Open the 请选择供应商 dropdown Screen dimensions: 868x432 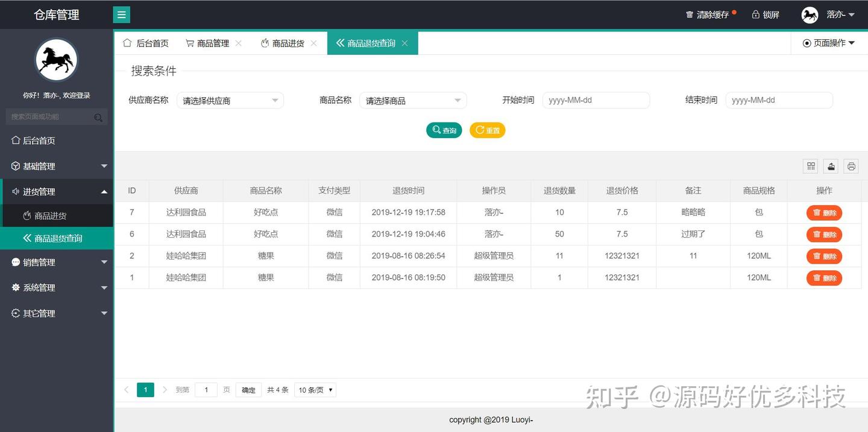coord(230,100)
